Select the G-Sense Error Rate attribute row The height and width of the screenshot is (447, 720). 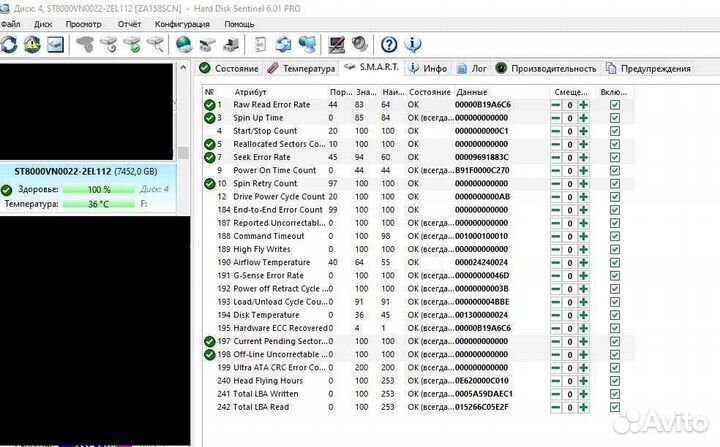[x=418, y=276]
